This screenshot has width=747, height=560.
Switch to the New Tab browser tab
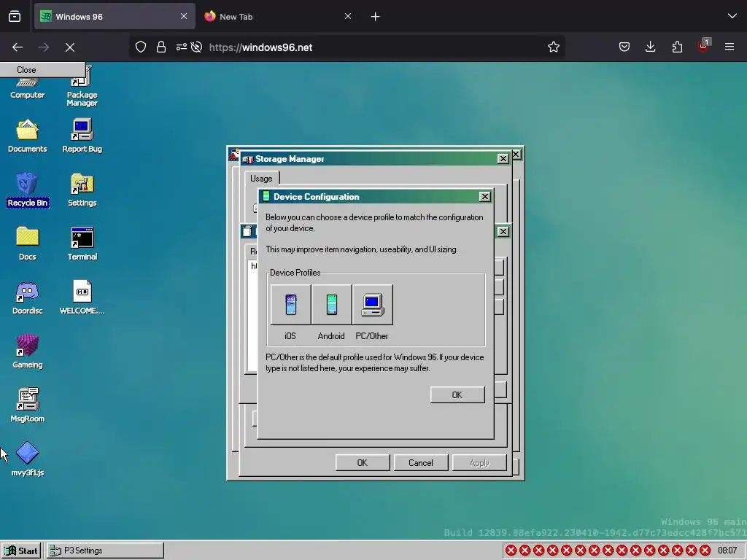click(278, 17)
